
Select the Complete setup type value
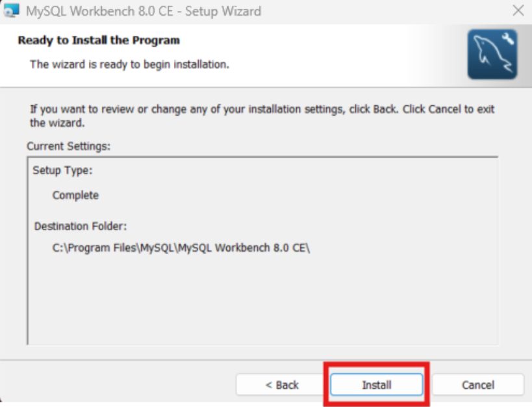coord(75,195)
